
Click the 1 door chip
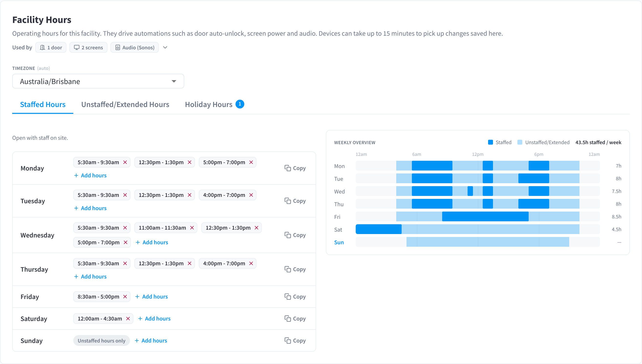coord(51,47)
